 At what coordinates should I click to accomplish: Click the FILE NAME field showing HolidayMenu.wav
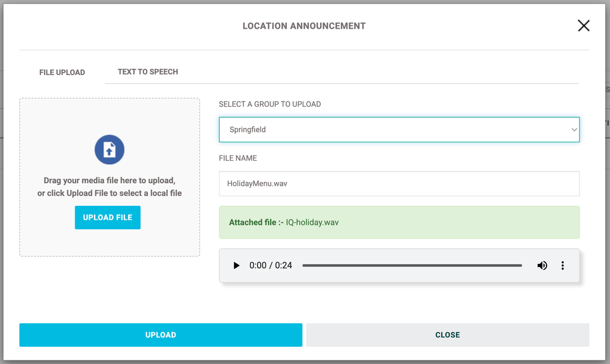point(399,184)
